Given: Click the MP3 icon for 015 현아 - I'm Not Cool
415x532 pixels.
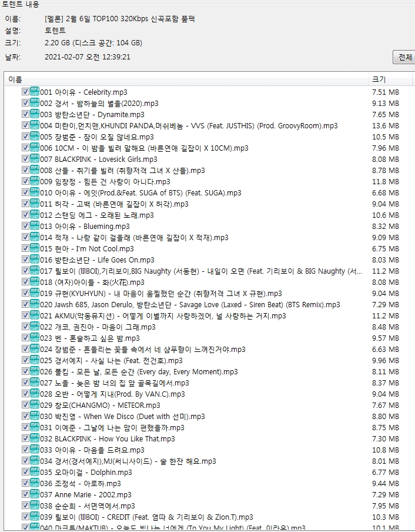Looking at the screenshot, I should (35, 248).
